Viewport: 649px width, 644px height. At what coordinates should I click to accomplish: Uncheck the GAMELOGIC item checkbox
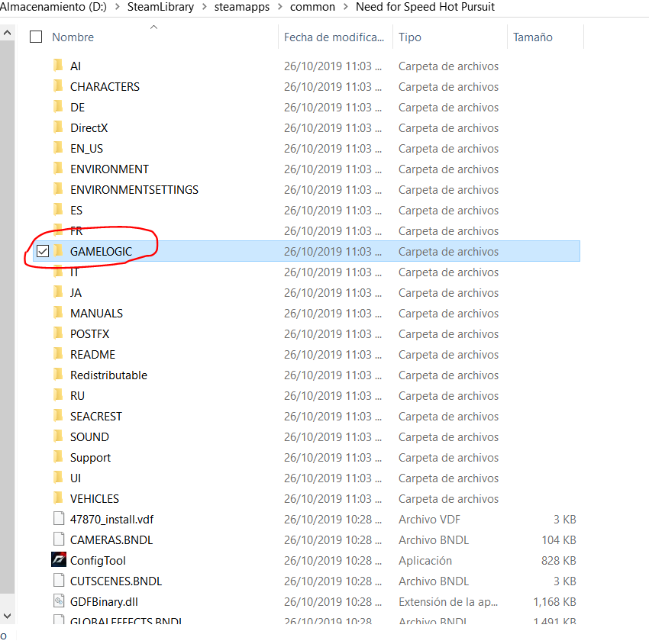(43, 251)
